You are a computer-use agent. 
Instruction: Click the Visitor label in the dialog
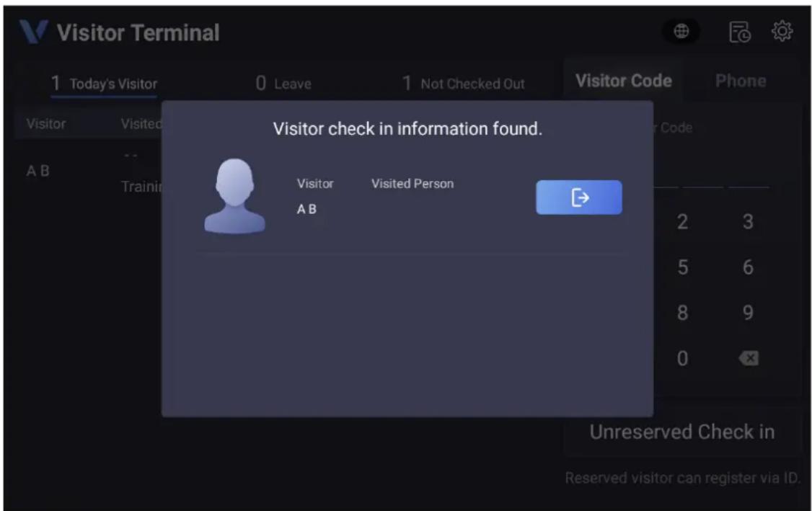pyautogui.click(x=315, y=184)
